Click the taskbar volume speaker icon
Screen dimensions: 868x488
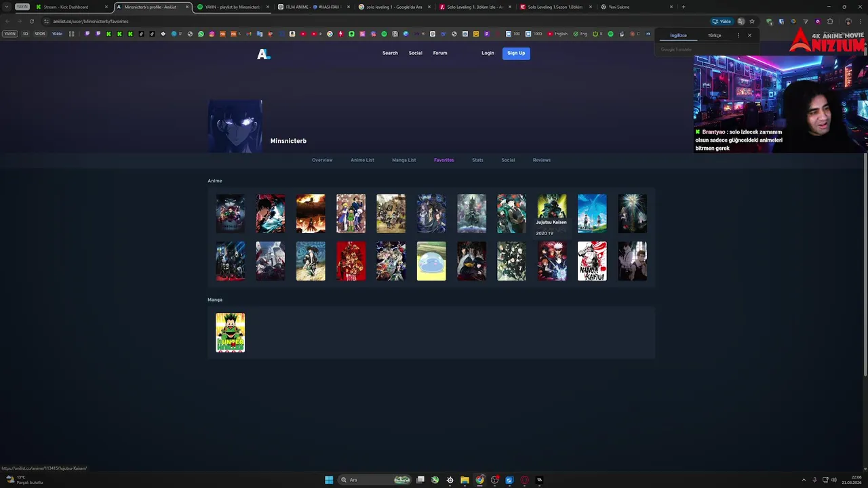(833, 480)
